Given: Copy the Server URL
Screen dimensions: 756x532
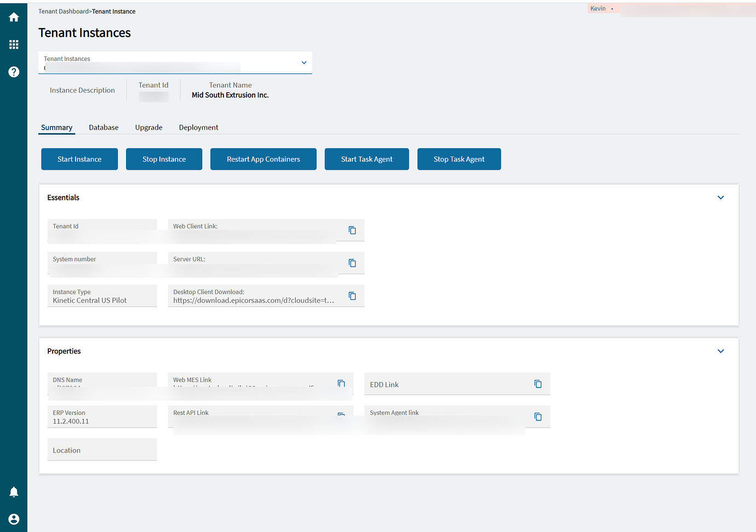Looking at the screenshot, I should (351, 263).
